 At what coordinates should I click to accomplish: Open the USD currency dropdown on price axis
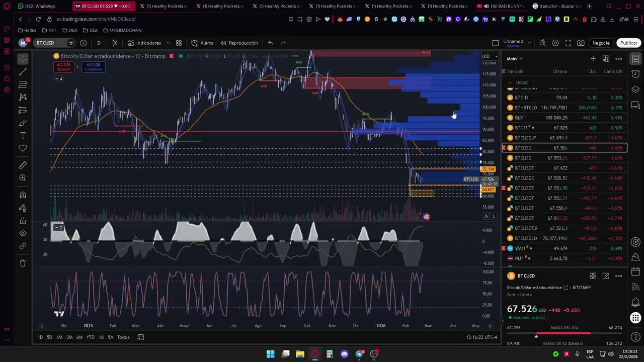(490, 56)
